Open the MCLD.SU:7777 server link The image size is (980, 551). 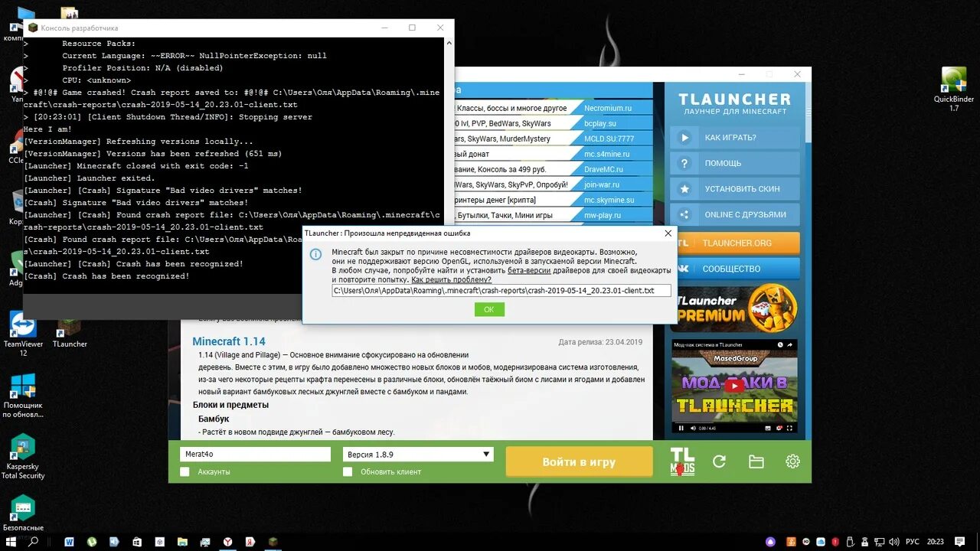coord(609,139)
